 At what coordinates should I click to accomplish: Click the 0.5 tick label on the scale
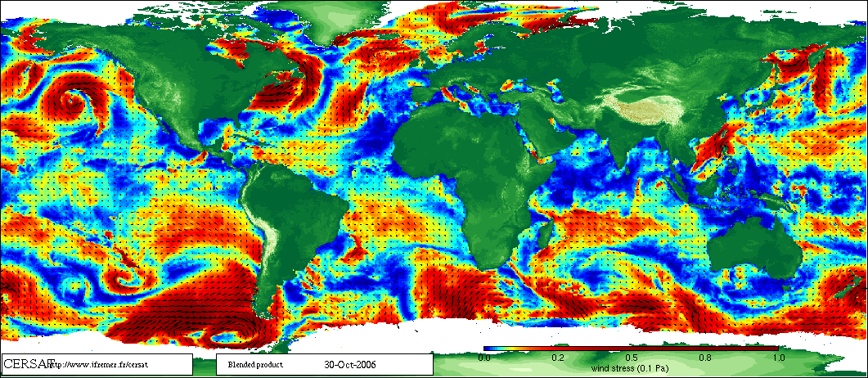[x=632, y=358]
